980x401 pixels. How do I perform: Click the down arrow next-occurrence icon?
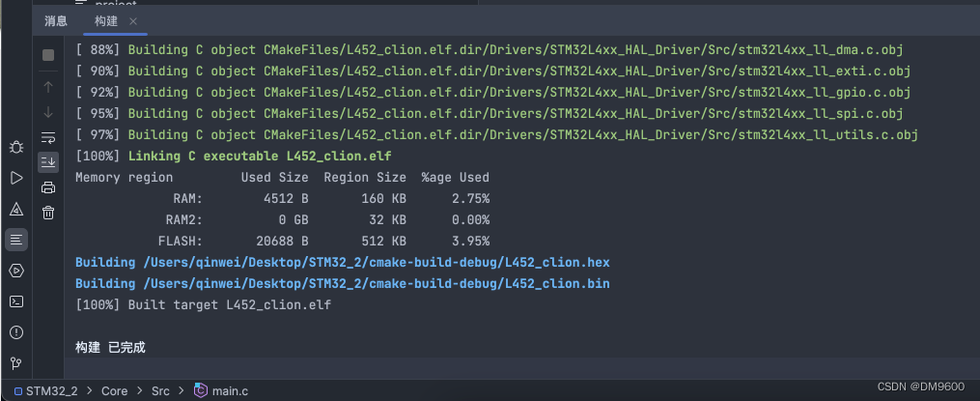coord(48,113)
